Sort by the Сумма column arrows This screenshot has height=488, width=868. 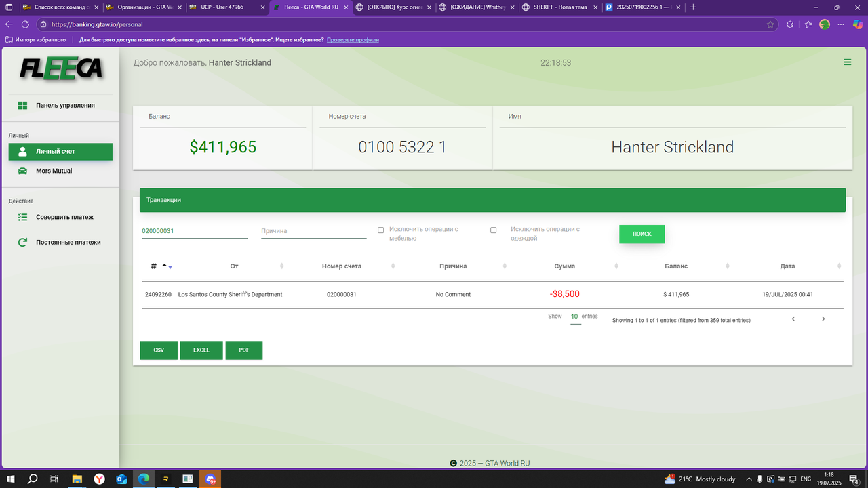click(x=616, y=266)
